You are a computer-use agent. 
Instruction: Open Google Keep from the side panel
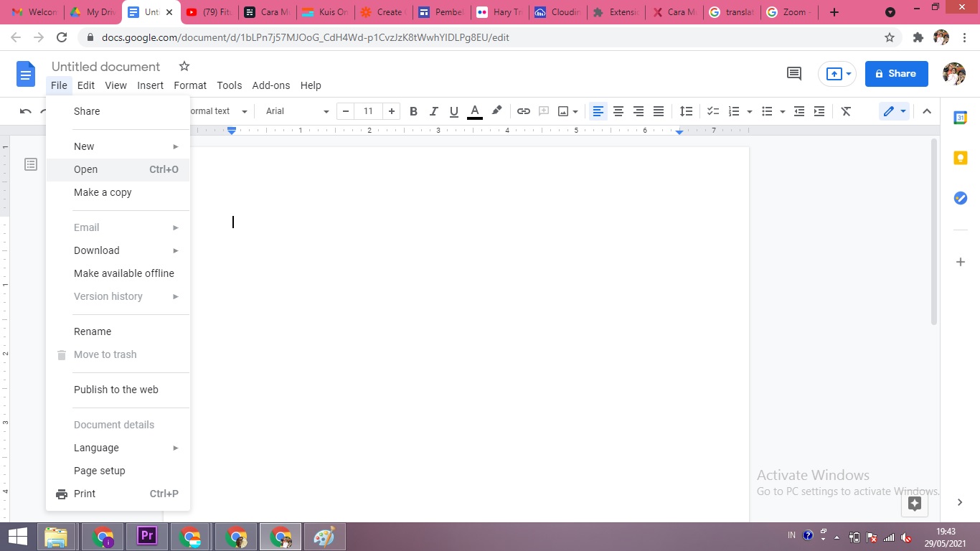[960, 157]
